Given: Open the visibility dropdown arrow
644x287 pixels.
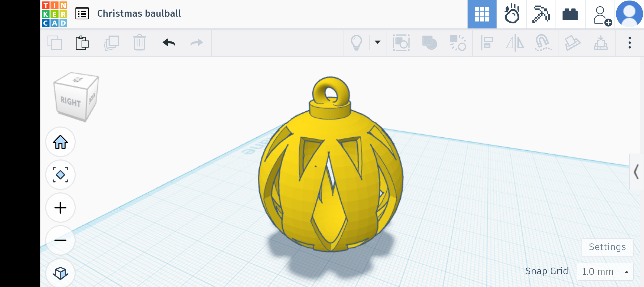Looking at the screenshot, I should pos(378,42).
